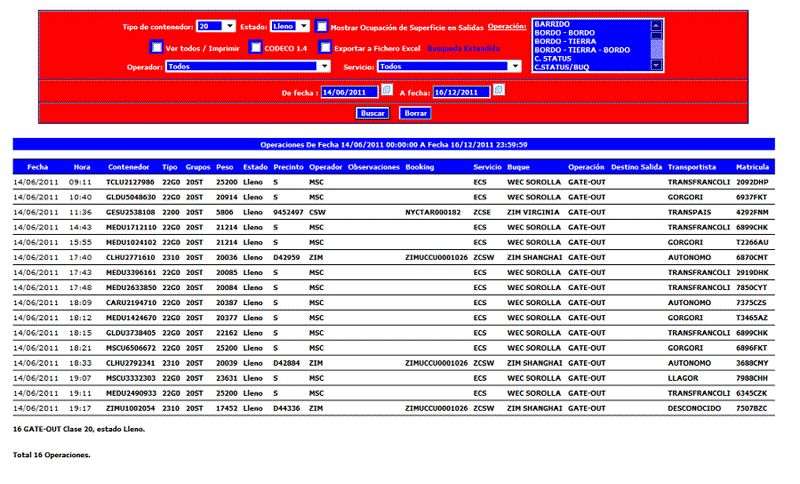
Task: Click 16 GATE-OUT Clase 20 summary line
Action: click(x=79, y=429)
